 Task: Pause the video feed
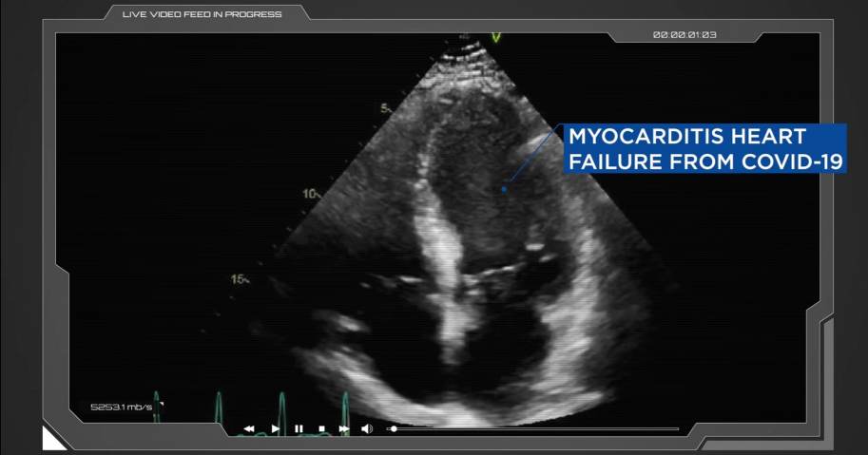click(x=299, y=429)
